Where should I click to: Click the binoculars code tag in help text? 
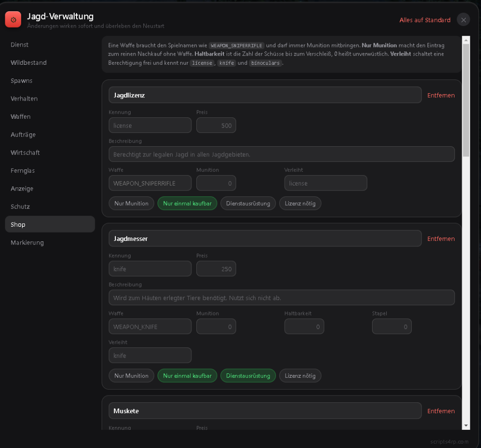click(x=266, y=63)
